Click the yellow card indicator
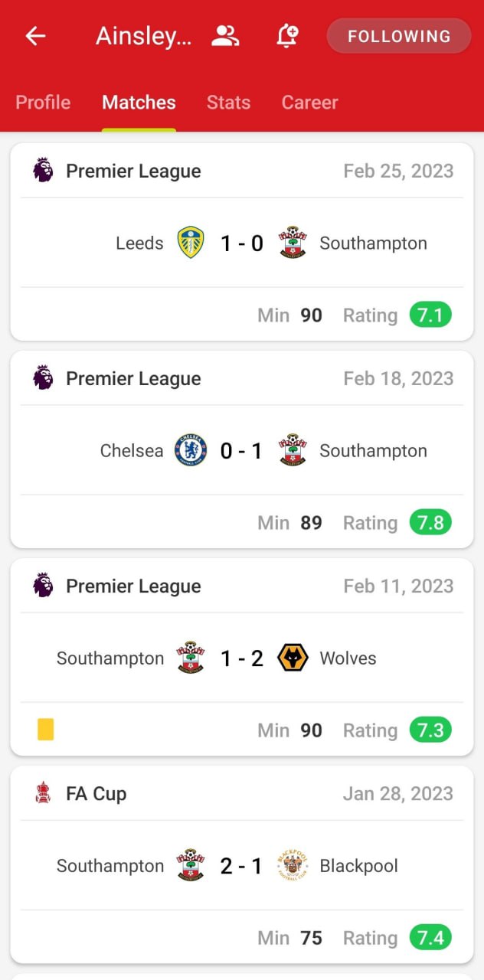This screenshot has height=980, width=484. tap(45, 730)
